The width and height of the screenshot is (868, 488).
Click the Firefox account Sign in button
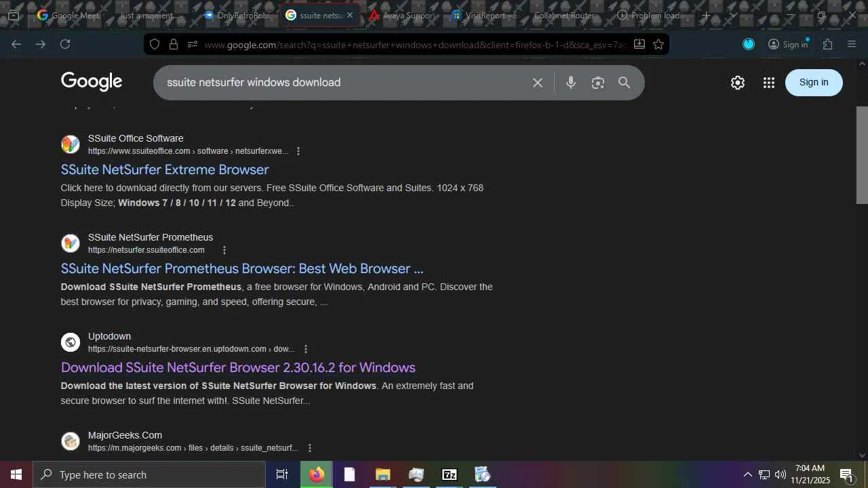(788, 44)
